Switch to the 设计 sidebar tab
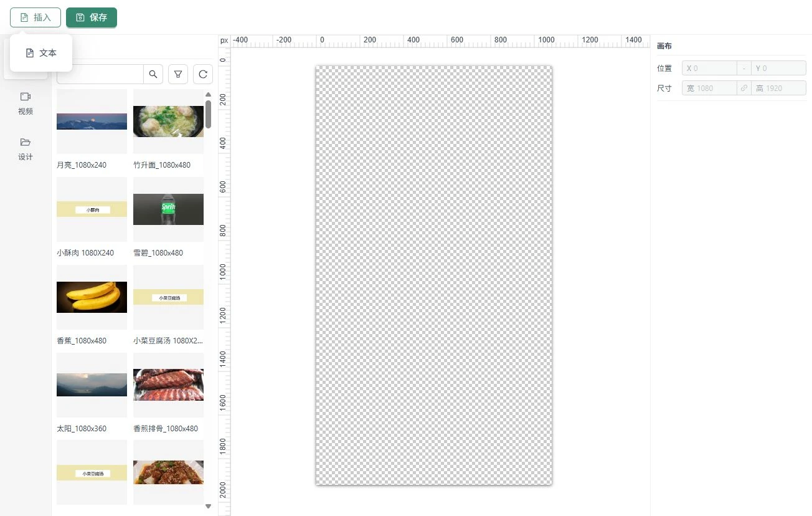 click(x=26, y=149)
